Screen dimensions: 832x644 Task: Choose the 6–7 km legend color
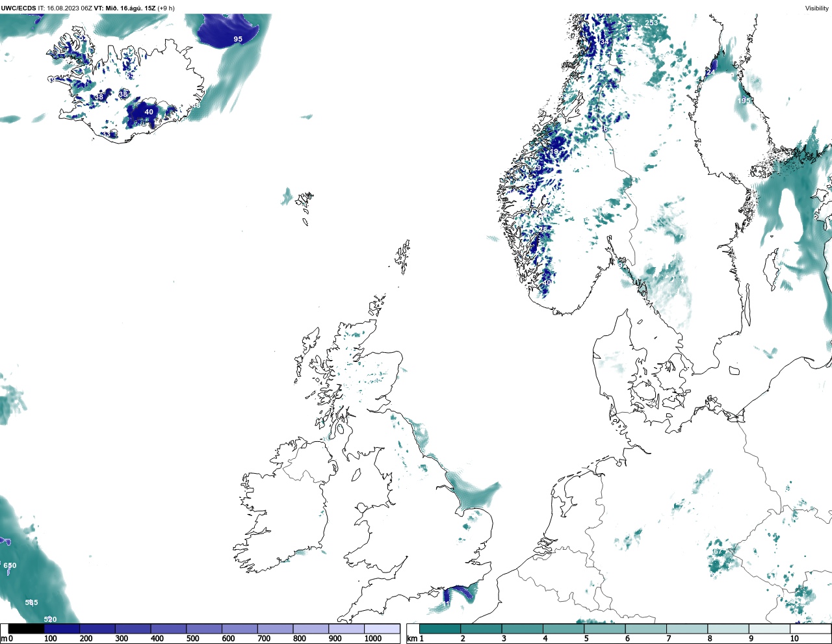tap(645, 629)
